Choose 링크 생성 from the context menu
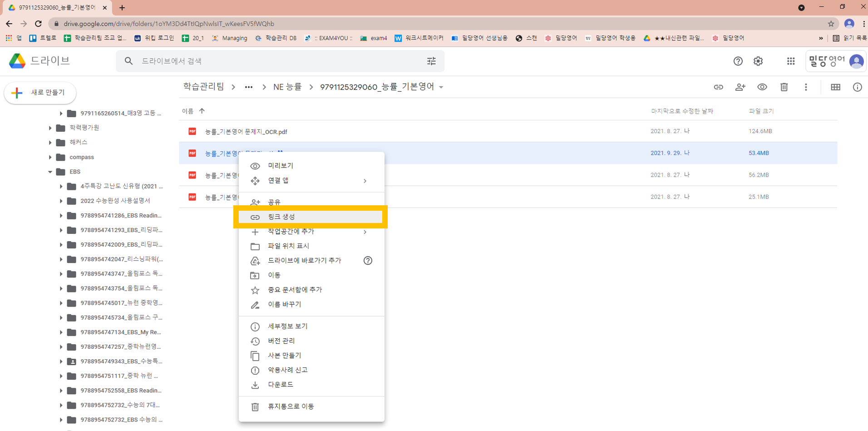 pos(311,217)
